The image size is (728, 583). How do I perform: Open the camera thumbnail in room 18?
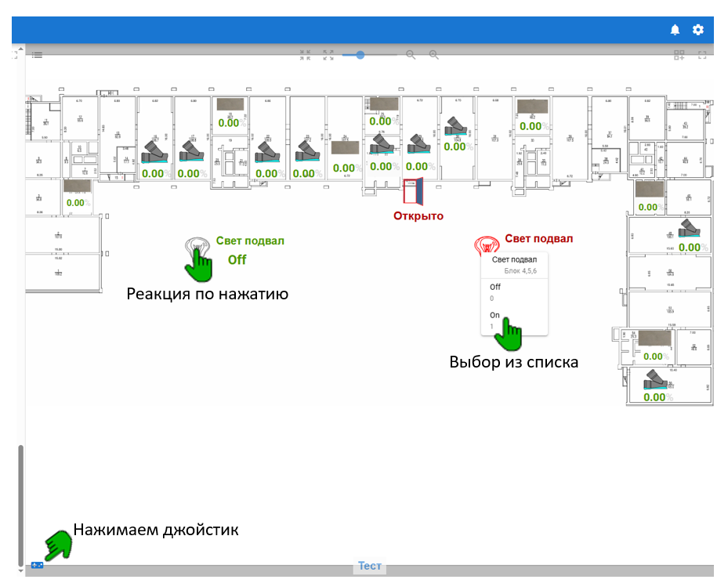pos(230,104)
